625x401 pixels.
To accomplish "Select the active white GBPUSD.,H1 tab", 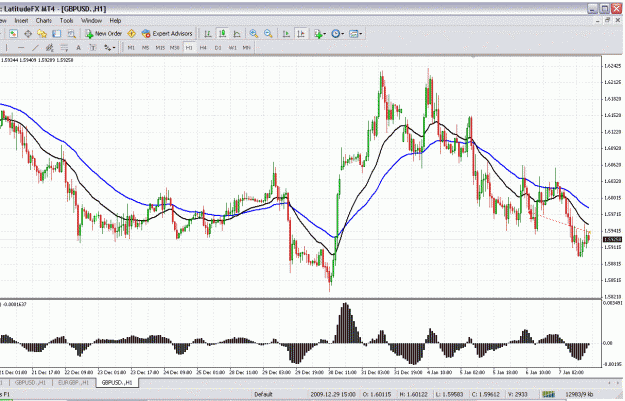I will tap(117, 383).
